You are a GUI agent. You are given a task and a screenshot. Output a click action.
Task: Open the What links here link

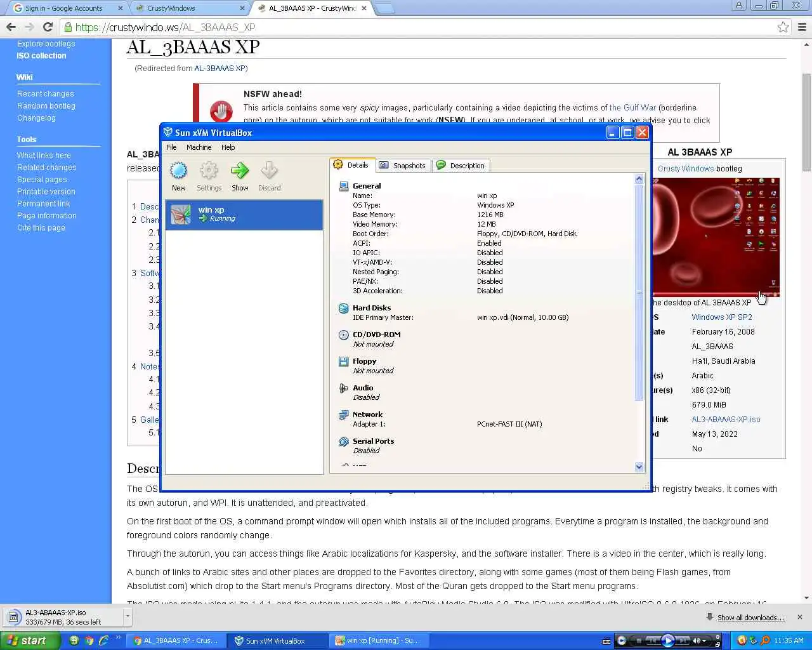coord(44,156)
